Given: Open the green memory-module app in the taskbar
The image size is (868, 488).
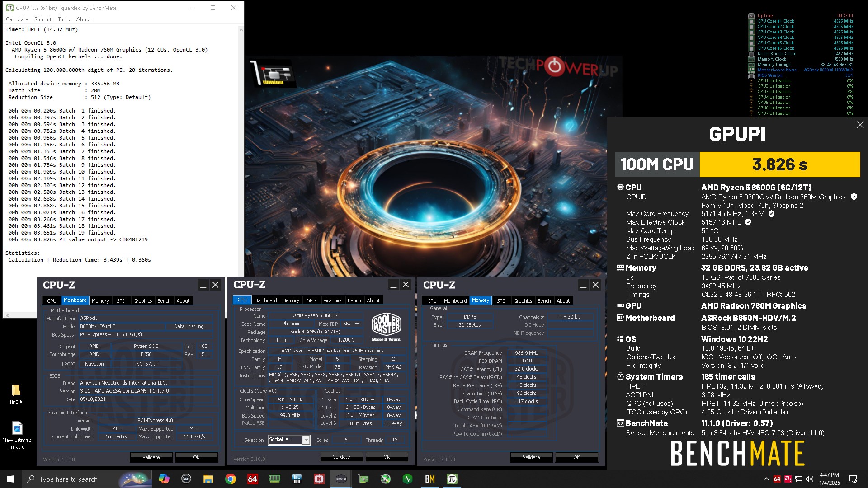Looking at the screenshot, I should pos(274,479).
